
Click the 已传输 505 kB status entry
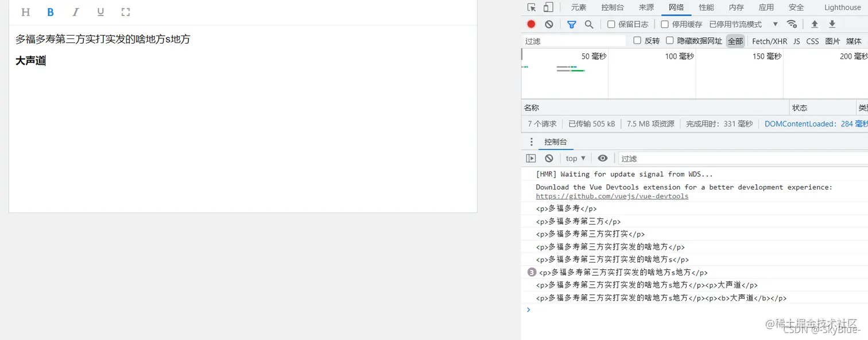tap(591, 123)
